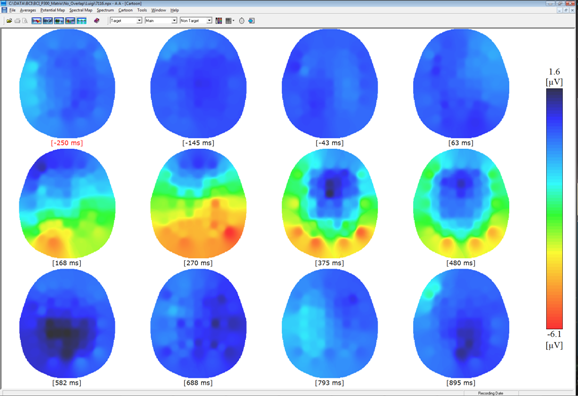Screen dimensions: 578x396
Task: Click the voltage color scale bar
Action: (x=554, y=209)
